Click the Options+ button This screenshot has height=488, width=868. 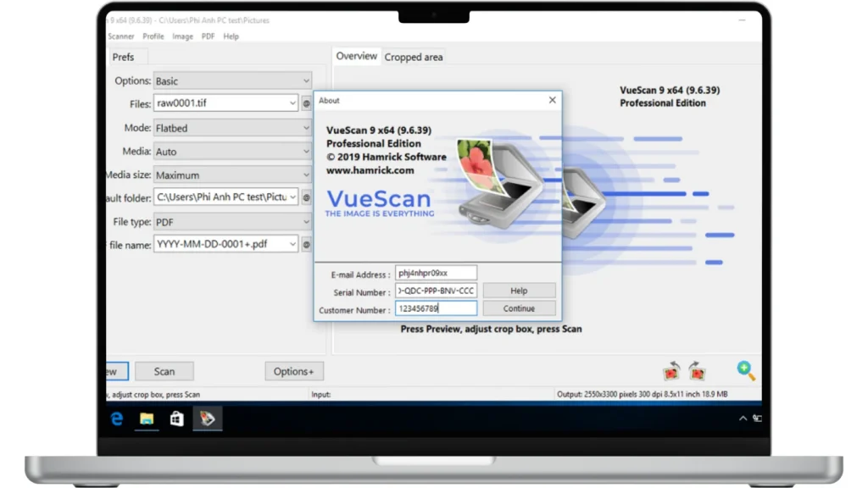pyautogui.click(x=294, y=371)
